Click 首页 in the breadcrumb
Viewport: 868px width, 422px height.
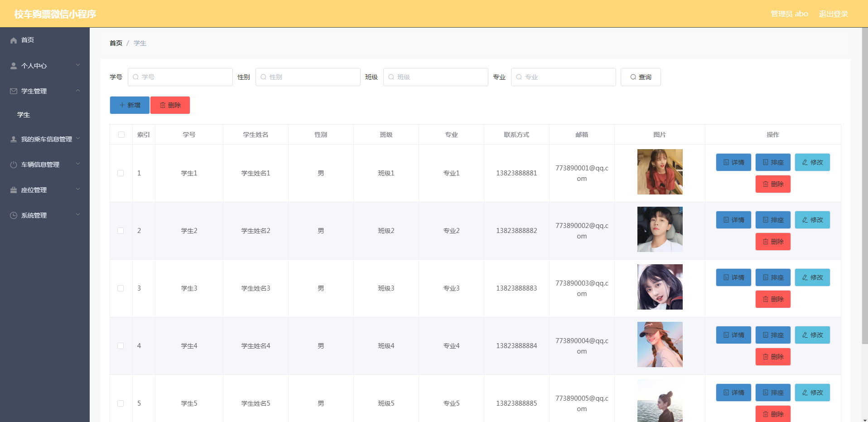pyautogui.click(x=116, y=43)
